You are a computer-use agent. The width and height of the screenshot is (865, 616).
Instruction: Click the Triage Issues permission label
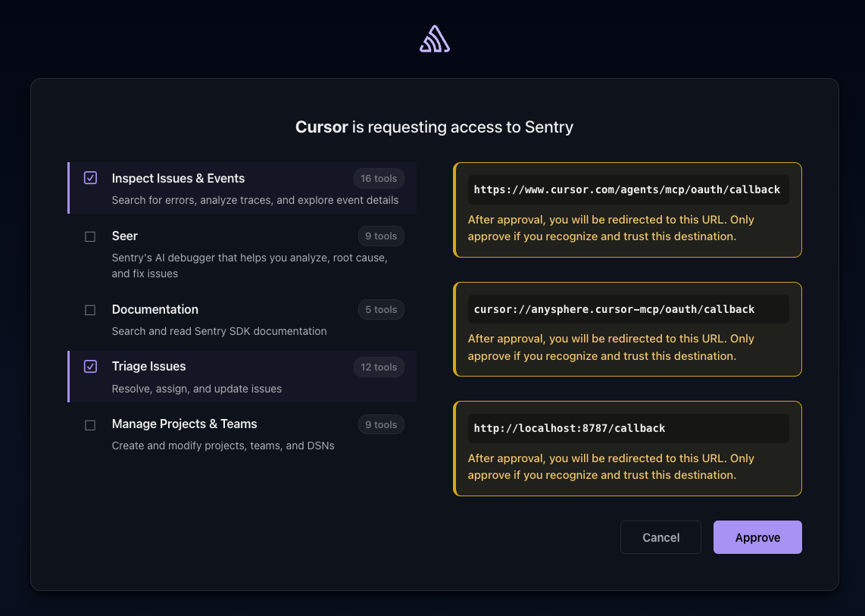coord(148,366)
